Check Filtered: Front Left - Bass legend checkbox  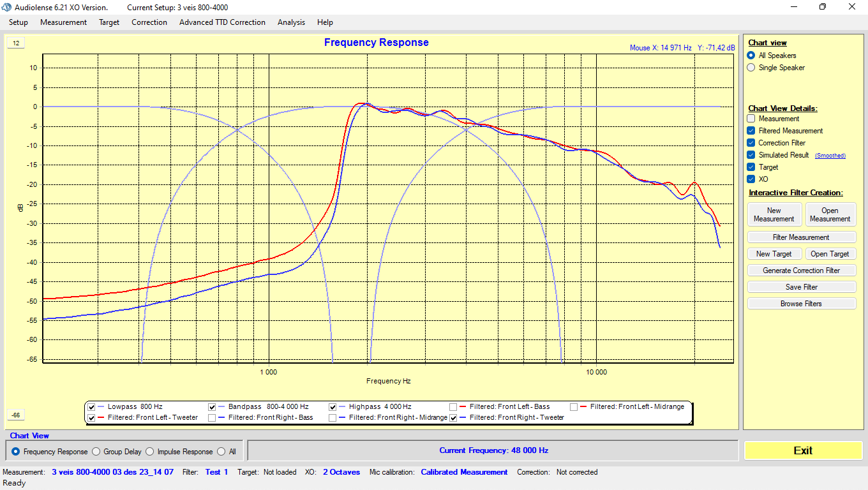(454, 407)
